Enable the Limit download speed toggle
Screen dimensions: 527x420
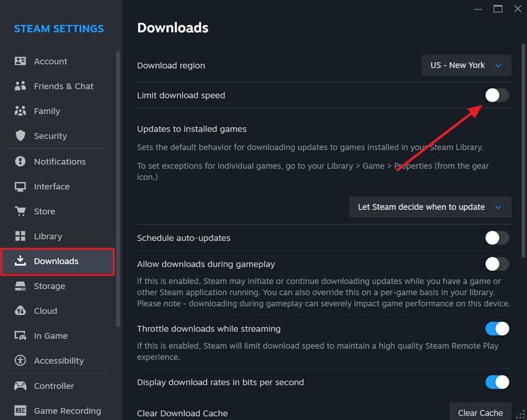497,95
